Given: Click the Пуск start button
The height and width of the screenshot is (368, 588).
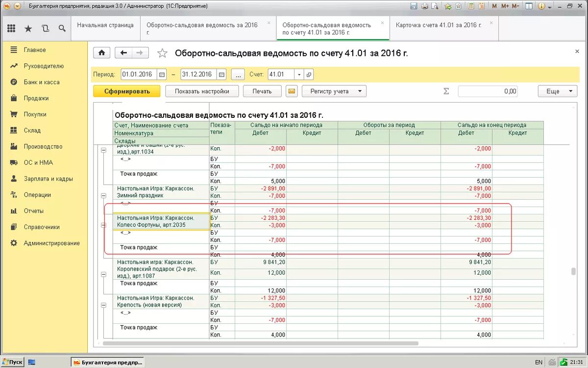Looking at the screenshot, I should click(x=13, y=362).
